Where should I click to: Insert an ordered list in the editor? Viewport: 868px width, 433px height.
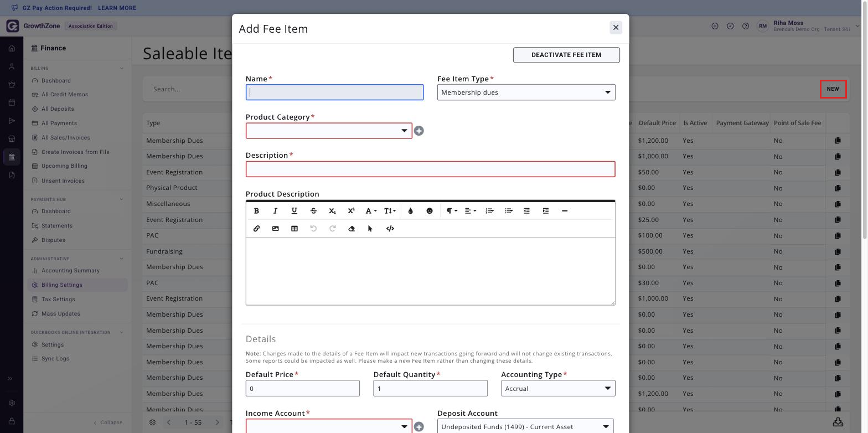(x=489, y=211)
